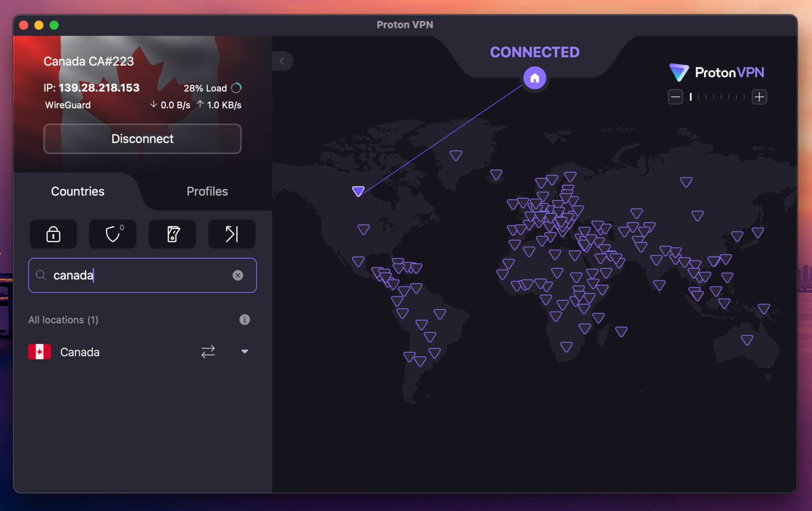Click the WireGuard protocol label

click(x=68, y=105)
